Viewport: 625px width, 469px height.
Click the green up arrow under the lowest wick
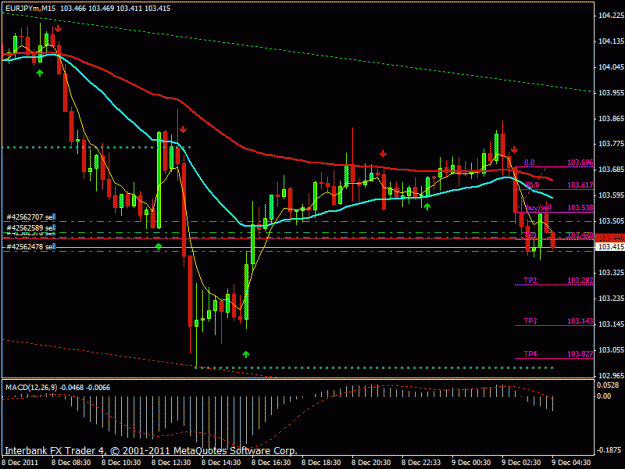[x=246, y=354]
